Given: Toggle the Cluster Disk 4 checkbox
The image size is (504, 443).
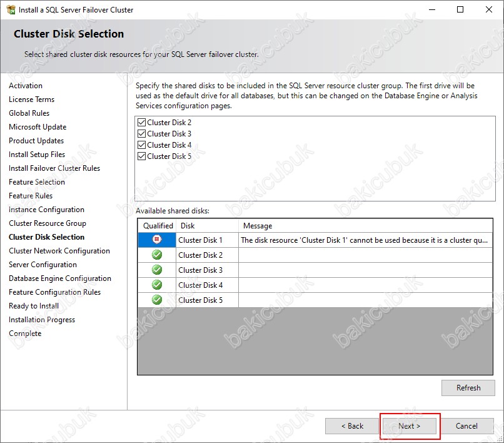Looking at the screenshot, I should pos(141,145).
